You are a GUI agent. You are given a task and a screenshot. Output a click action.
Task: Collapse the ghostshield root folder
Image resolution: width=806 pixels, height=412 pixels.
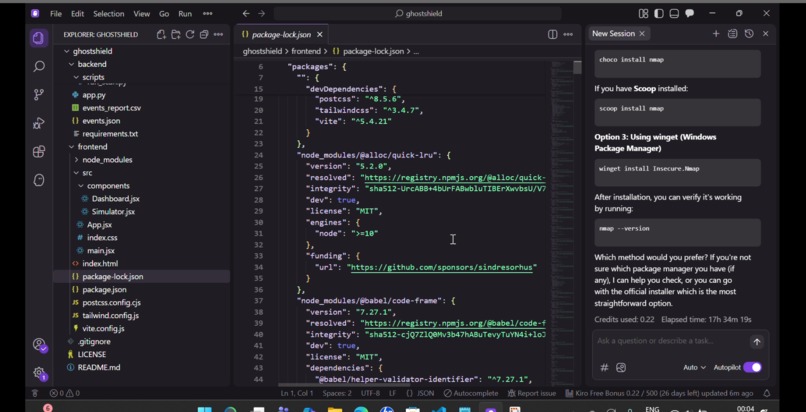click(x=67, y=51)
